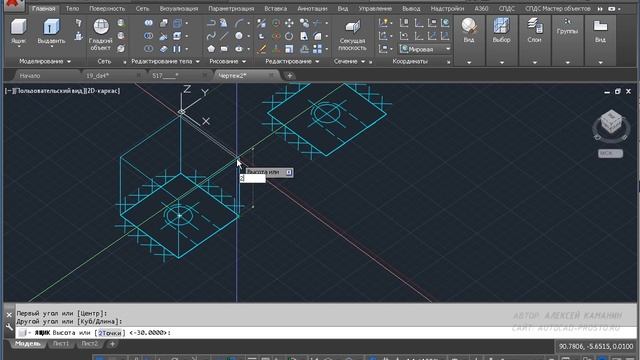The width and height of the screenshot is (640, 360).
Task: Open the Параметризация ribbon tab
Action: point(231,9)
